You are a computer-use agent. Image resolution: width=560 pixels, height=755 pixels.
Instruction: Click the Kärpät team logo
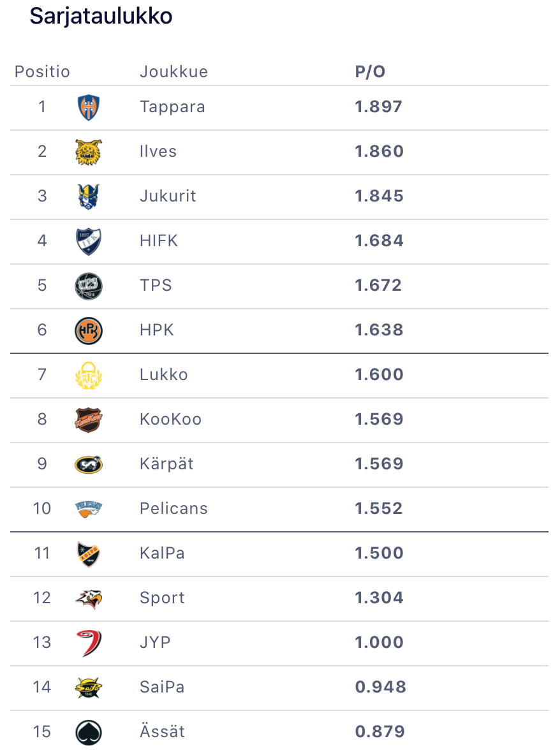coord(88,464)
